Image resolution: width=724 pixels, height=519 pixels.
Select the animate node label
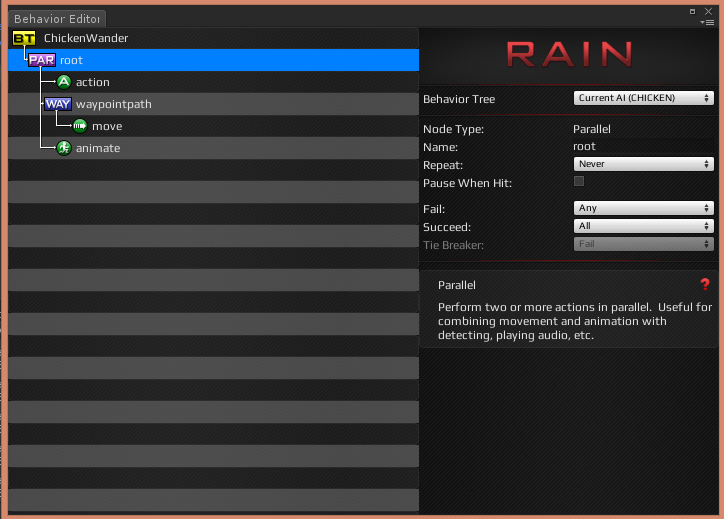pyautogui.click(x=98, y=148)
